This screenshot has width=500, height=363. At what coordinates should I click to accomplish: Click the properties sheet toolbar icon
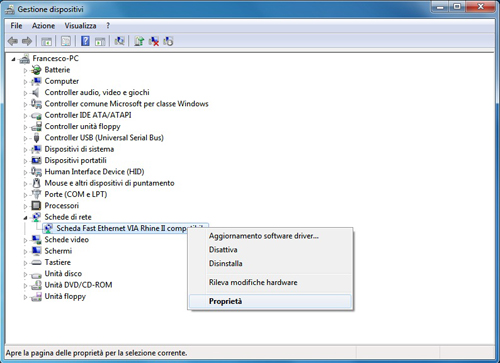click(x=66, y=41)
